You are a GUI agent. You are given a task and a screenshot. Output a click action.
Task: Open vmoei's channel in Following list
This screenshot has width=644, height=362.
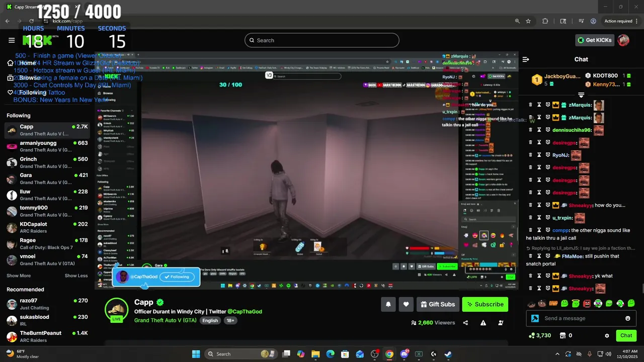[x=47, y=259]
